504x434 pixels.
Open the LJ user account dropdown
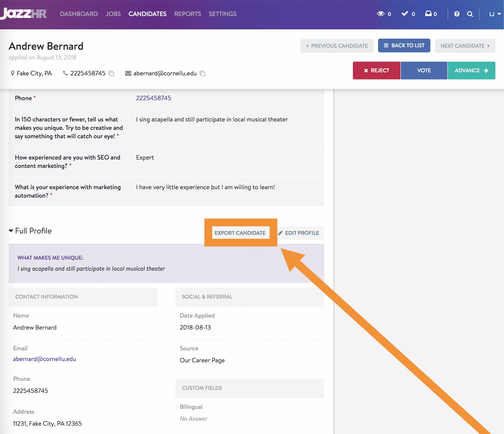click(x=494, y=14)
